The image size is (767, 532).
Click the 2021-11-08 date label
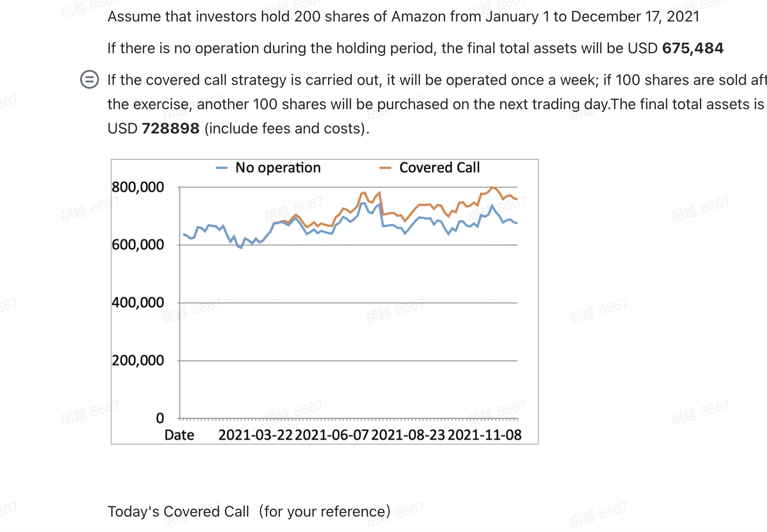[x=485, y=435]
